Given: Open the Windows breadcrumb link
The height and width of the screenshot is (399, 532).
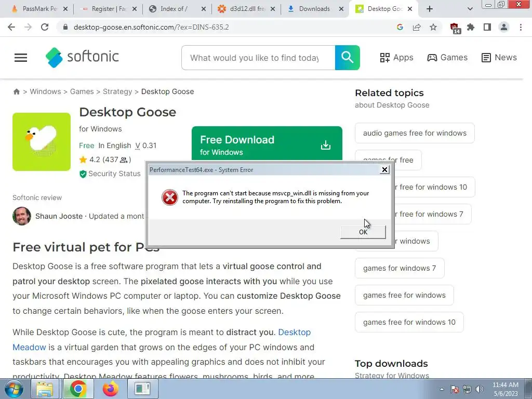Looking at the screenshot, I should coord(45,91).
